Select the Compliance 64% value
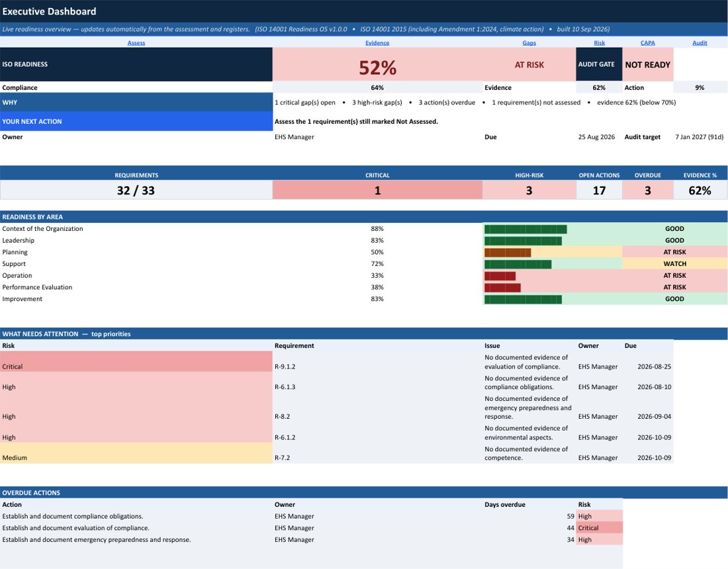The width and height of the screenshot is (728, 569). 377,87
